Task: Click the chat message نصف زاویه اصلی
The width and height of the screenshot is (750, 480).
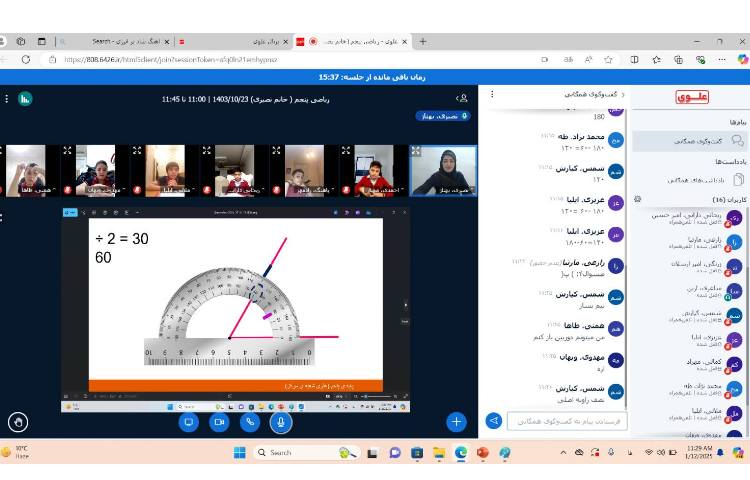Action: [580, 400]
